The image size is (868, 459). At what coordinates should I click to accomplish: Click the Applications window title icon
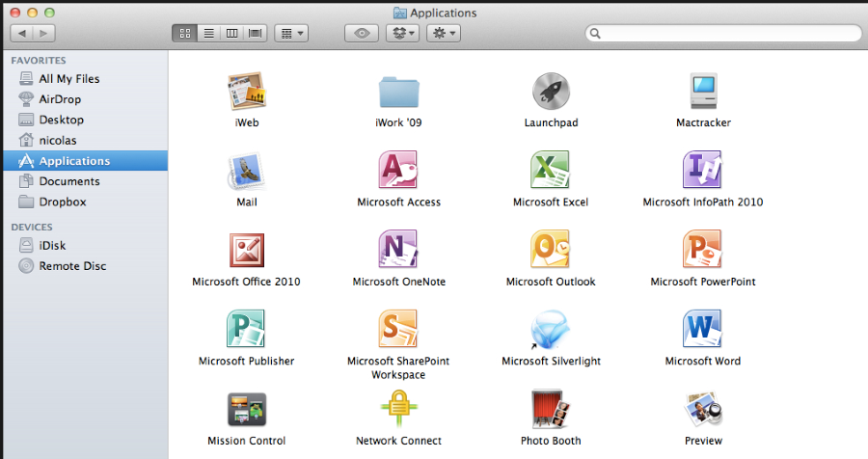pos(399,13)
